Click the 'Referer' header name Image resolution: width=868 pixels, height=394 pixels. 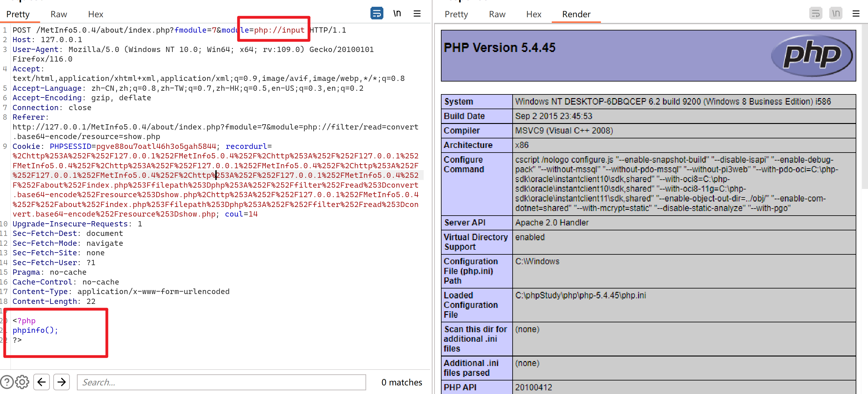point(28,117)
